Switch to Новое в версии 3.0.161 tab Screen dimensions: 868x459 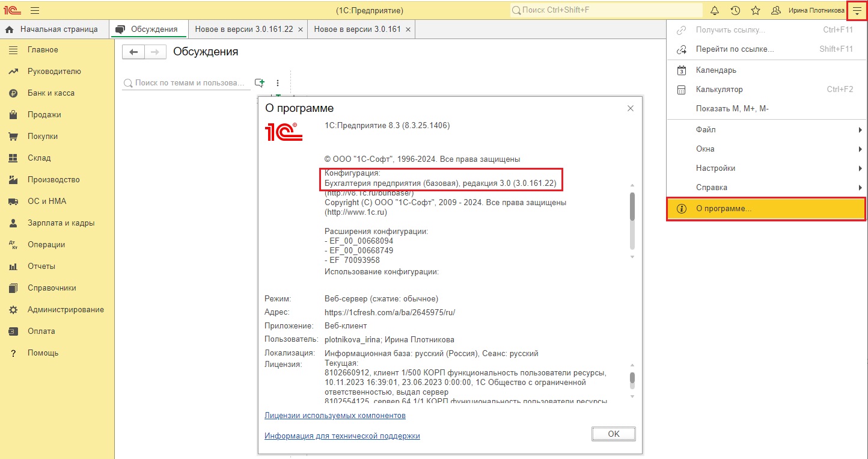(357, 29)
